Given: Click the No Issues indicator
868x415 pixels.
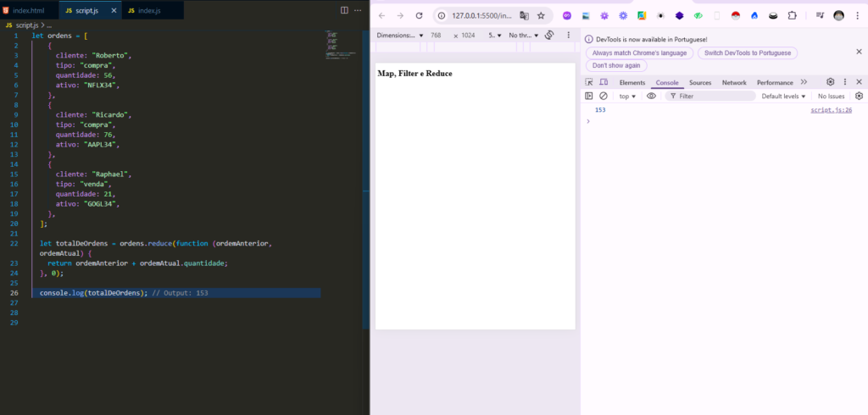Looking at the screenshot, I should coord(831,97).
